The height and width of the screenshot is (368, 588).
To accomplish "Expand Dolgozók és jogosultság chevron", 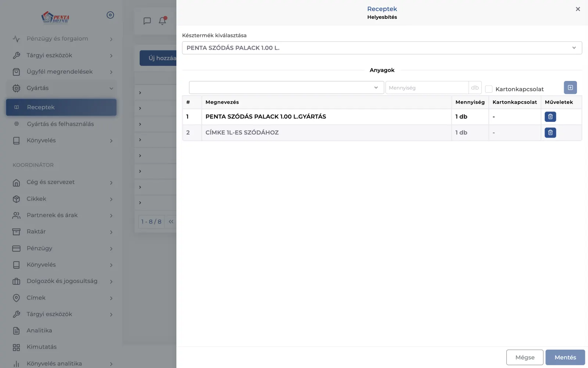I will [111, 282].
